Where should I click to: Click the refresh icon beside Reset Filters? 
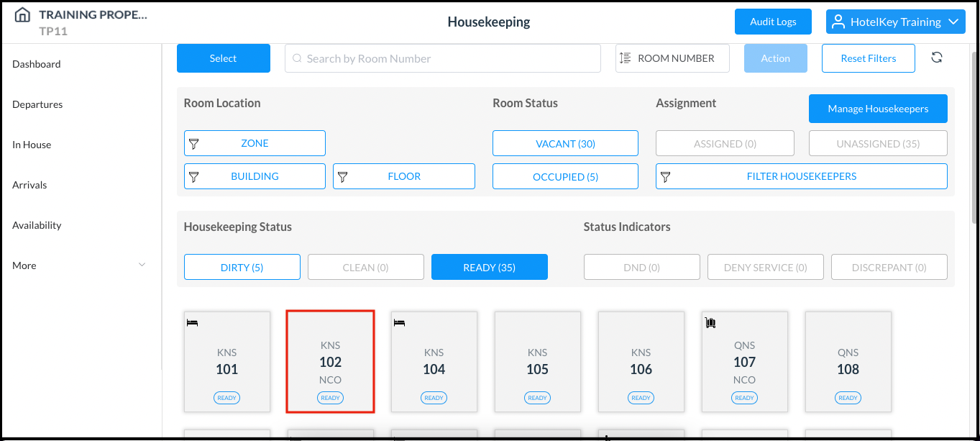(x=937, y=58)
